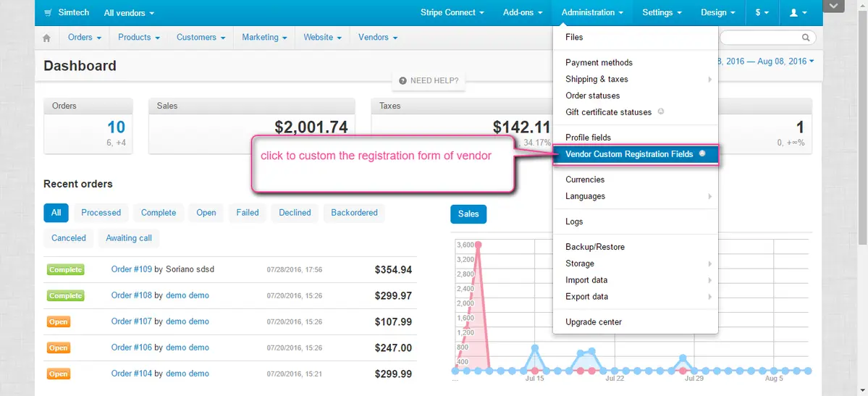Filter recent orders by Processed
This screenshot has width=868, height=396.
click(x=101, y=213)
